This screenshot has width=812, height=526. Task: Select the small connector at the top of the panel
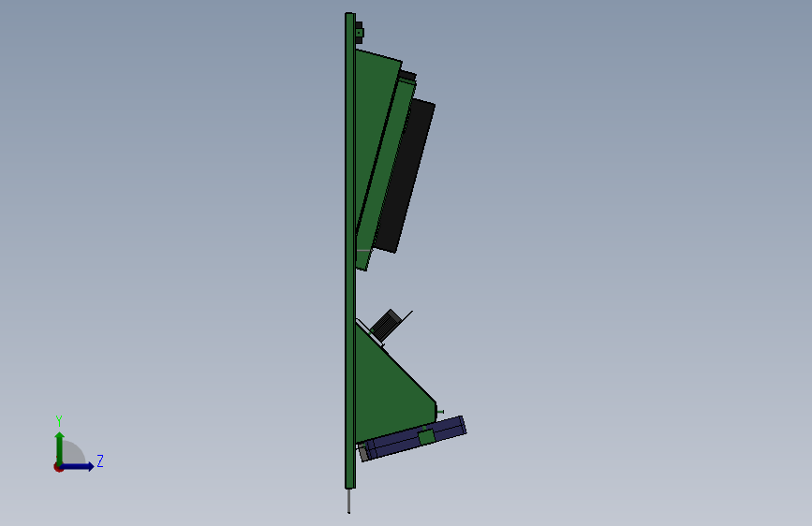pyautogui.click(x=360, y=33)
